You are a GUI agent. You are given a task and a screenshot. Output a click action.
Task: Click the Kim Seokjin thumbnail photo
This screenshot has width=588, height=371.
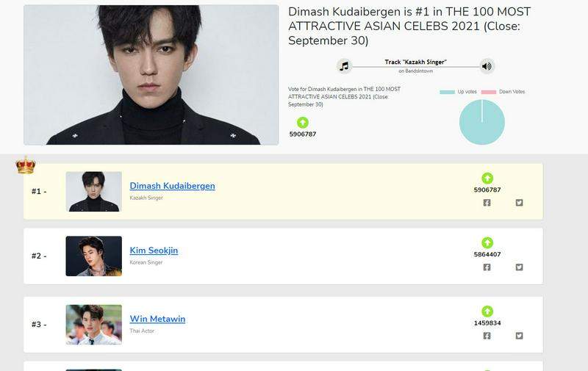click(x=94, y=256)
